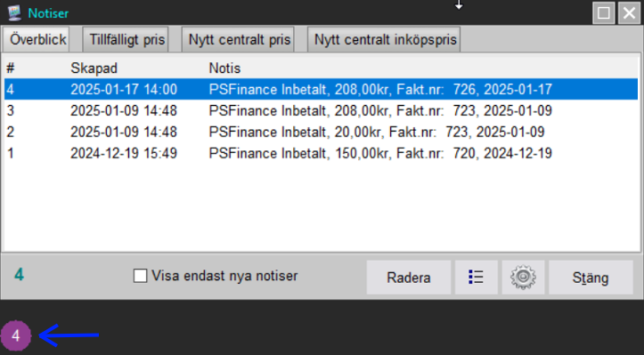Switch to the Överblick tab
Viewport: 644px width, 355px height.
pyautogui.click(x=37, y=39)
